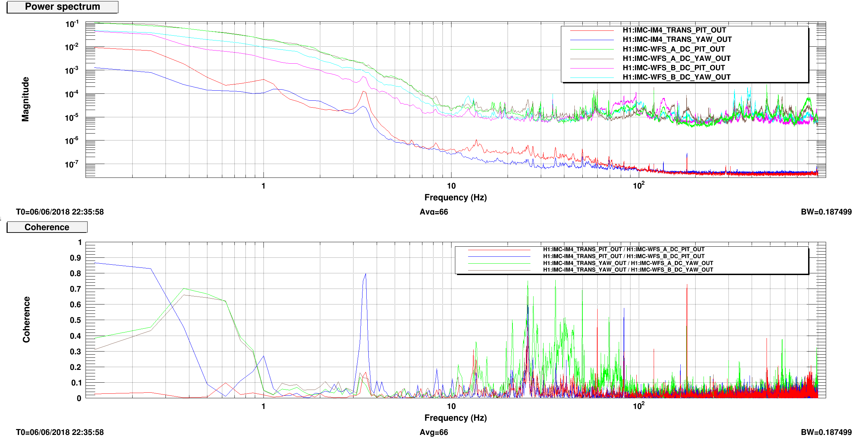Select H1:IMC-WFS_A_DC_YAW_OUT legend label
Image resolution: width=868 pixels, height=437 pixels.
pos(676,58)
